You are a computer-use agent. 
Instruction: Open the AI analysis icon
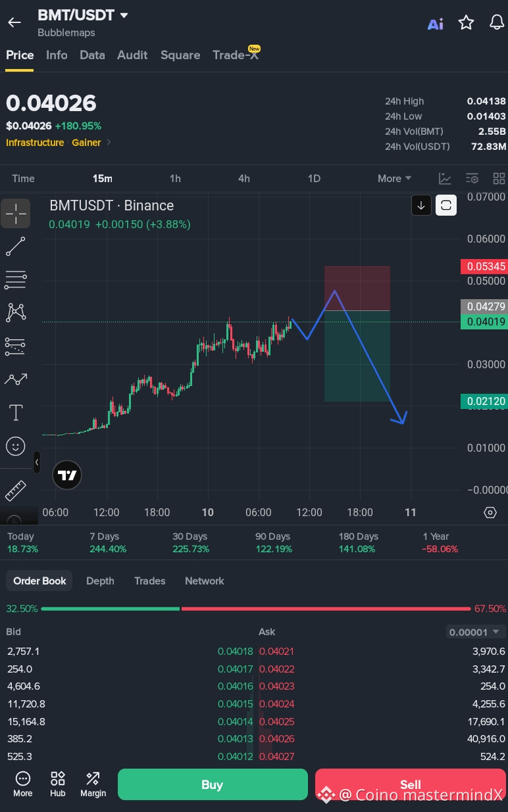[435, 24]
